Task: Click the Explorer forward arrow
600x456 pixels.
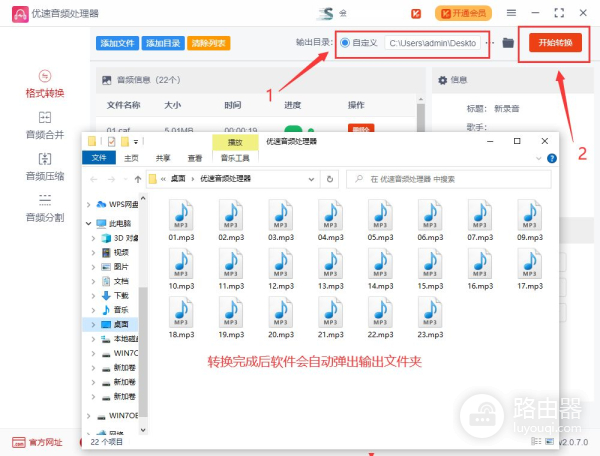Action: 111,179
